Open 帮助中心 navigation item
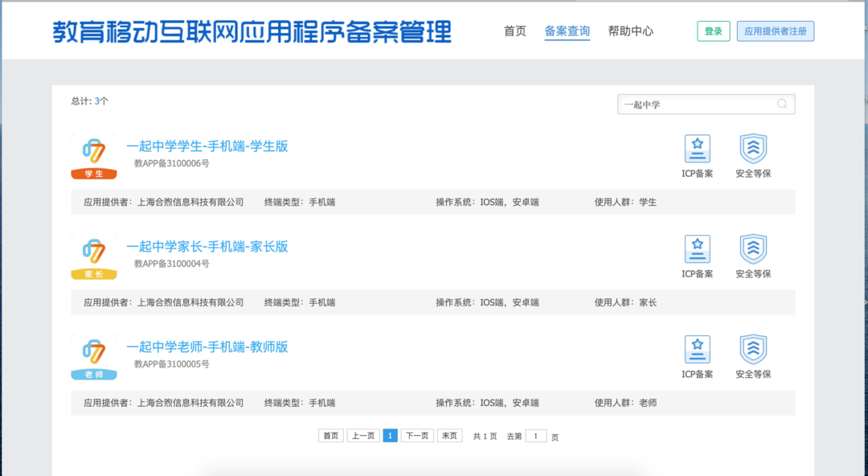The width and height of the screenshot is (868, 476). (x=631, y=31)
